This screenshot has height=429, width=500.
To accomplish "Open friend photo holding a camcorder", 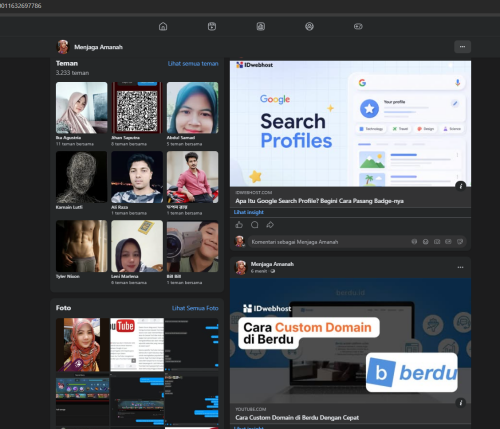I will click(x=193, y=246).
